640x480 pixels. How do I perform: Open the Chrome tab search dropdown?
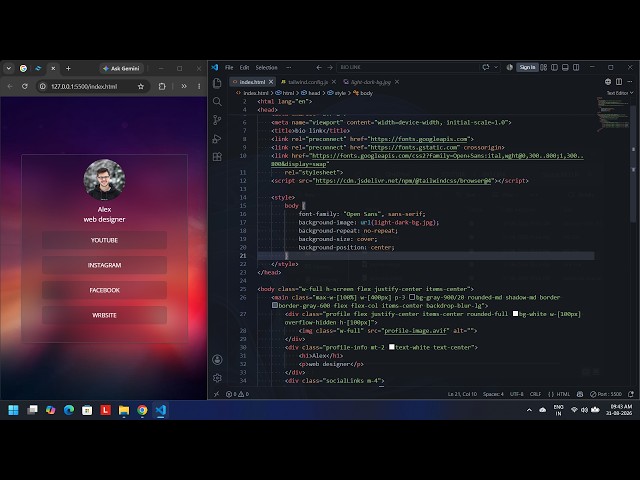point(9,69)
